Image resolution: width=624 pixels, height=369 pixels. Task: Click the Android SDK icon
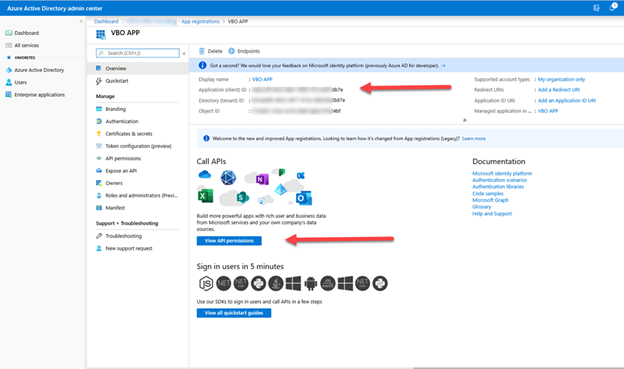[x=310, y=284]
